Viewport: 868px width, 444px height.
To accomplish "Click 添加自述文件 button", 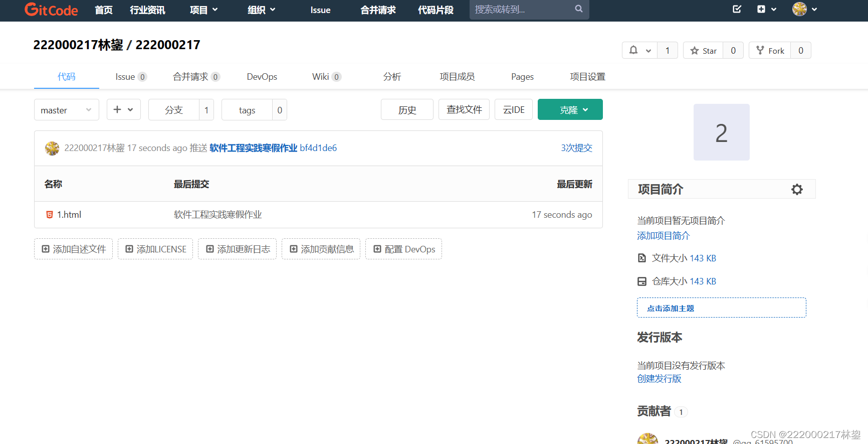I will coord(74,249).
